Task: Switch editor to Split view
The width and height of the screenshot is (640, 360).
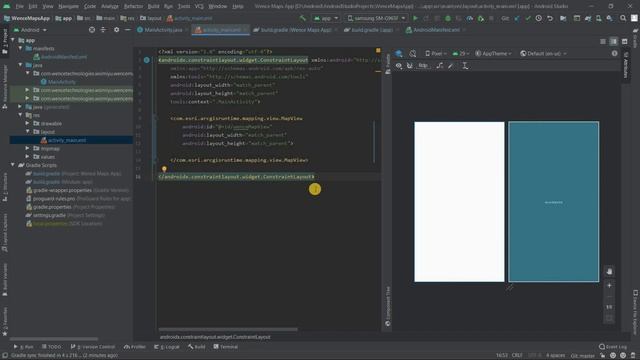Action: (x=613, y=41)
